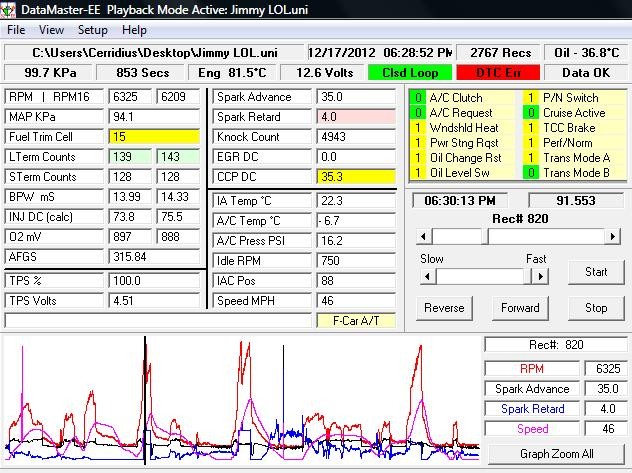Image resolution: width=632 pixels, height=473 pixels.
Task: Click the Slow/Fast speed scrollbar track
Action: click(x=482, y=277)
